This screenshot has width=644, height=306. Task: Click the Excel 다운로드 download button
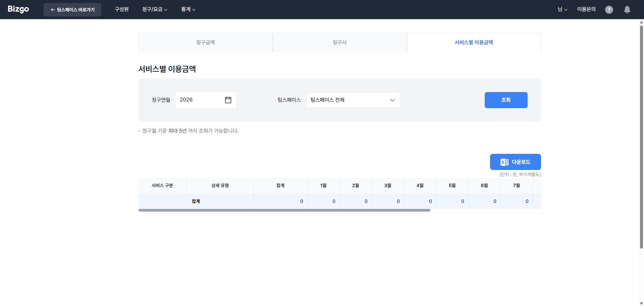click(515, 162)
